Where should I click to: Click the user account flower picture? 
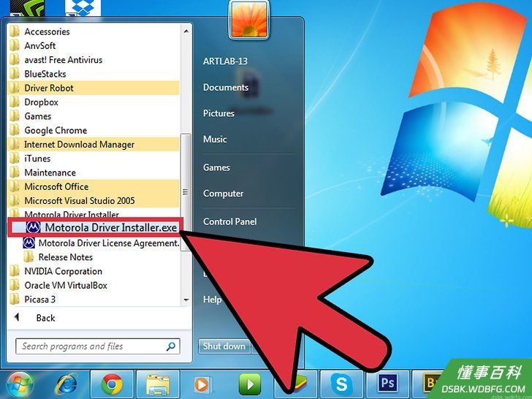pyautogui.click(x=249, y=19)
